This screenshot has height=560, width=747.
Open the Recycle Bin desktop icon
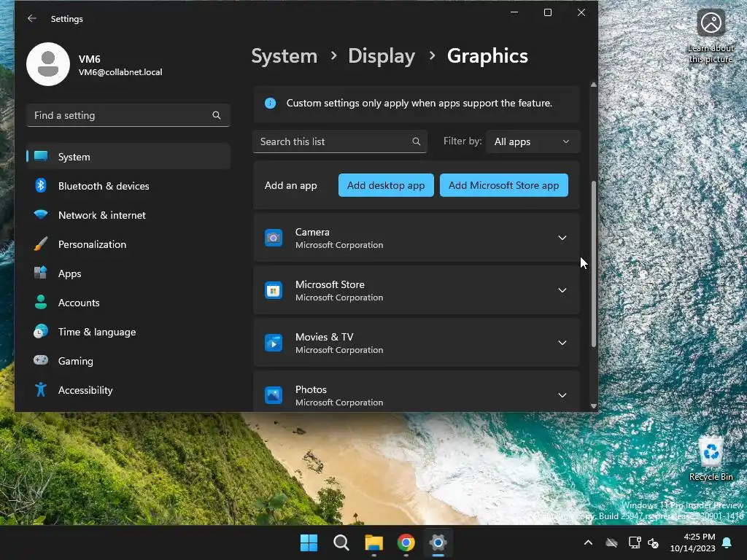click(711, 459)
